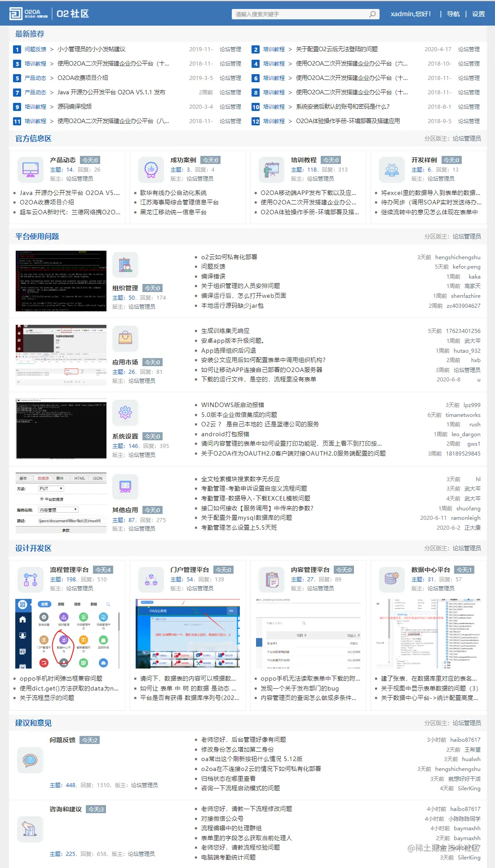495x868 pixels.
Task: Open the 导航 menu in header
Action: point(453,14)
